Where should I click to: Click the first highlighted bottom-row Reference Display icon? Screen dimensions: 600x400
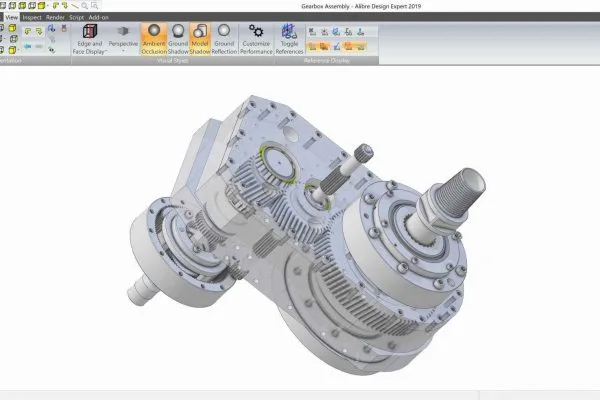click(312, 47)
